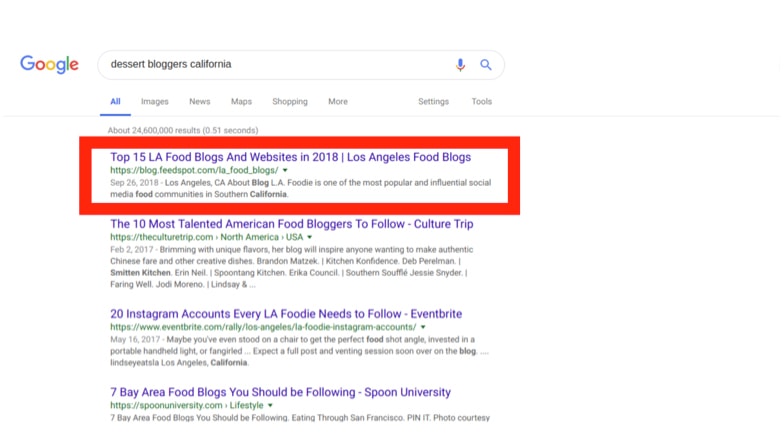Viewport: 784px width, 442px height.
Task: Expand the dropdown arrow beside eventbrite URL
Action: 423,327
